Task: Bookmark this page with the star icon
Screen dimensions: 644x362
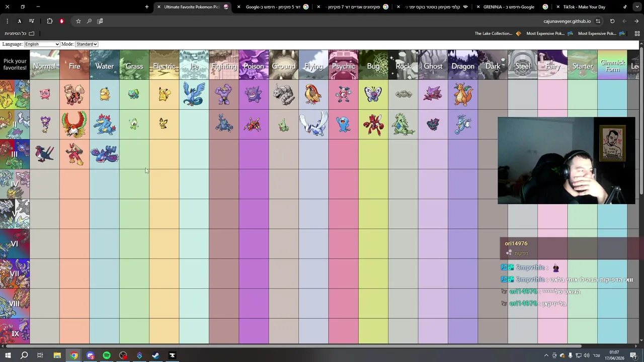Action: [78, 21]
